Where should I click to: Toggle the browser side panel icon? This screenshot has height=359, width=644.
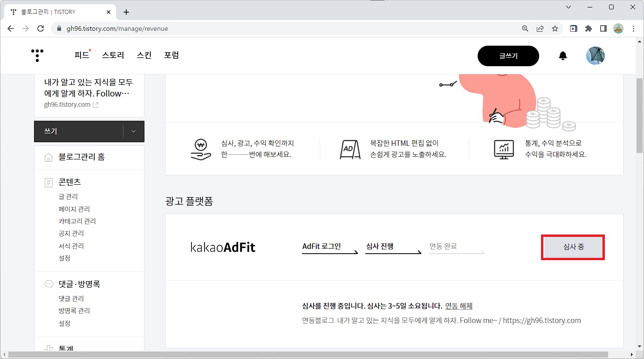point(603,28)
